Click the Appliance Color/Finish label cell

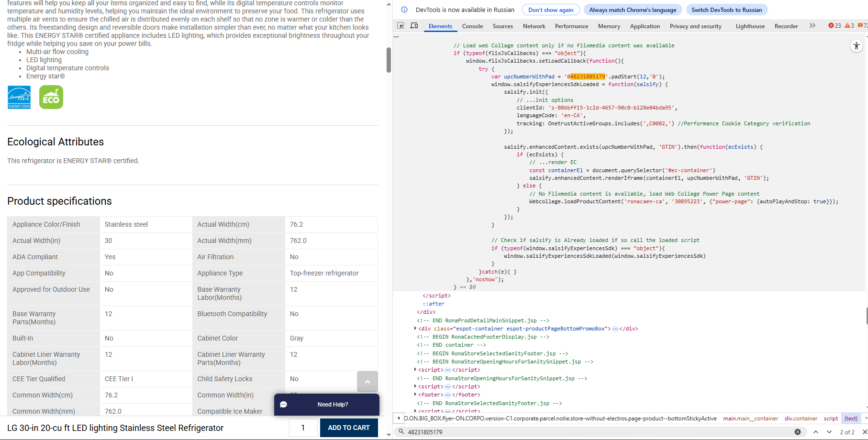[54, 224]
